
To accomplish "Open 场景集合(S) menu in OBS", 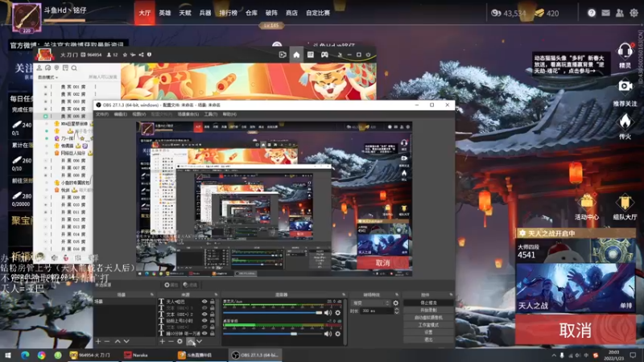I will point(188,114).
